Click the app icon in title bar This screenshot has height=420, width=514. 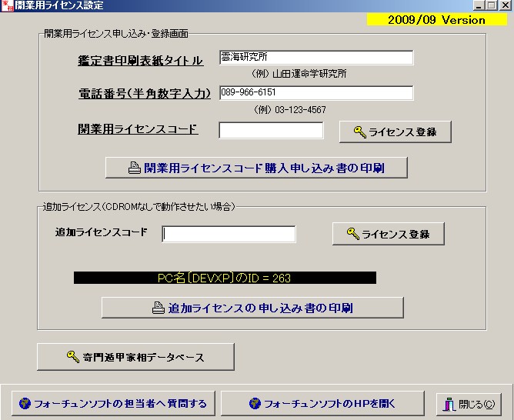pos(7,5)
